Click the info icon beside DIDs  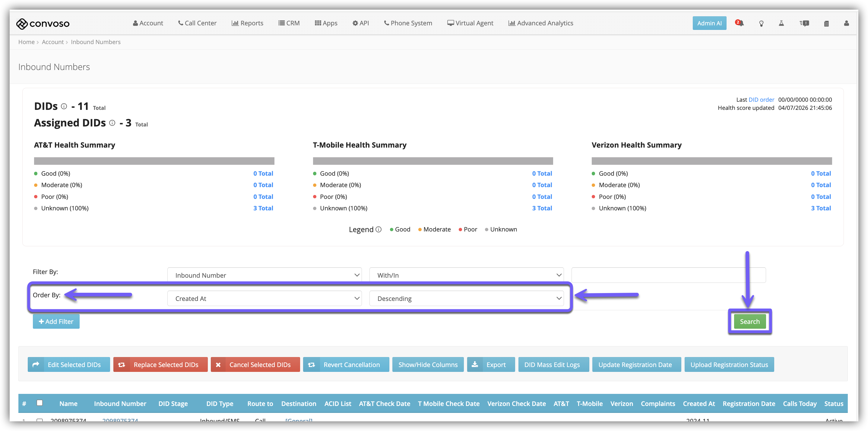[64, 106]
